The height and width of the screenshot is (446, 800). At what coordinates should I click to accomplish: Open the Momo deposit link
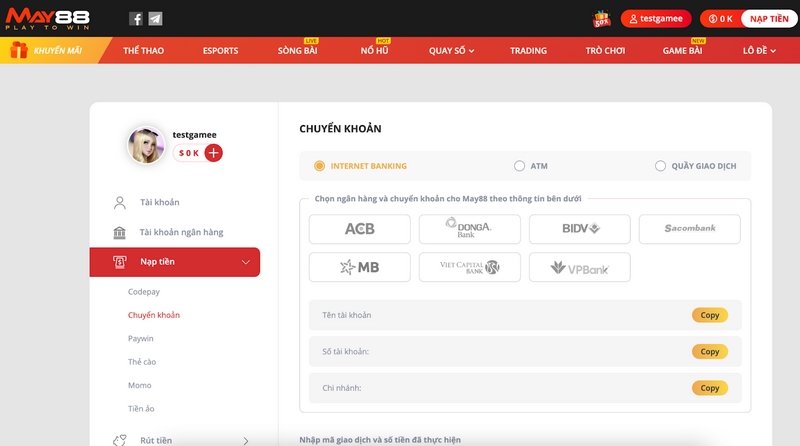[140, 385]
